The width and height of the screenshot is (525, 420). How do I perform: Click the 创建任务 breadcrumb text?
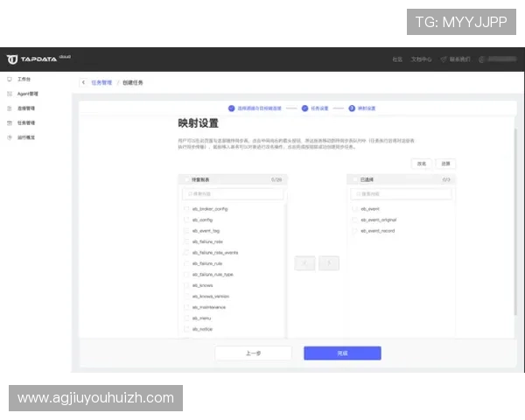click(x=133, y=82)
